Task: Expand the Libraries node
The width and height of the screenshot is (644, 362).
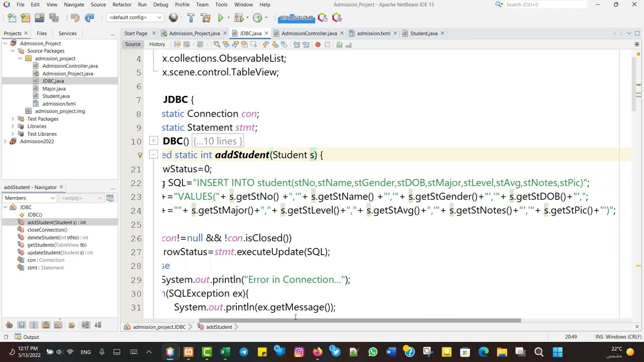Action: tap(13, 126)
